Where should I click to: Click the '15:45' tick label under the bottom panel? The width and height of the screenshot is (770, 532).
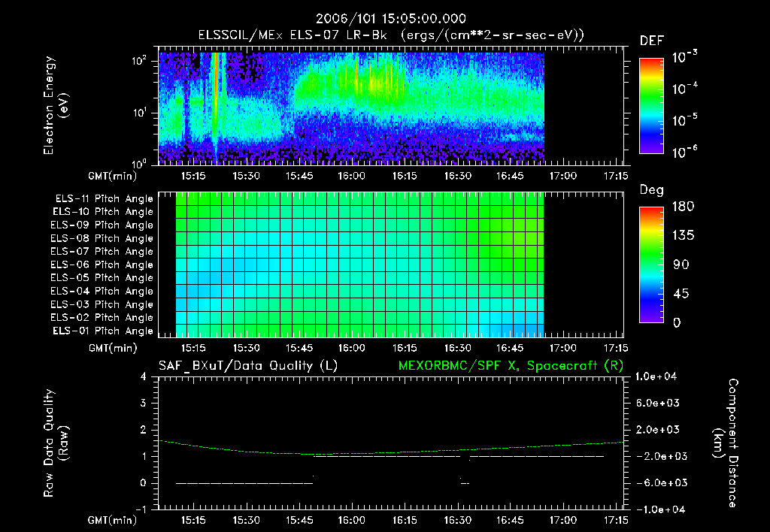(299, 520)
